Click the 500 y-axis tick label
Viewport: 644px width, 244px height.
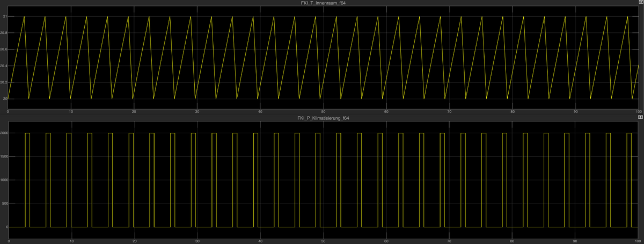pos(5,204)
